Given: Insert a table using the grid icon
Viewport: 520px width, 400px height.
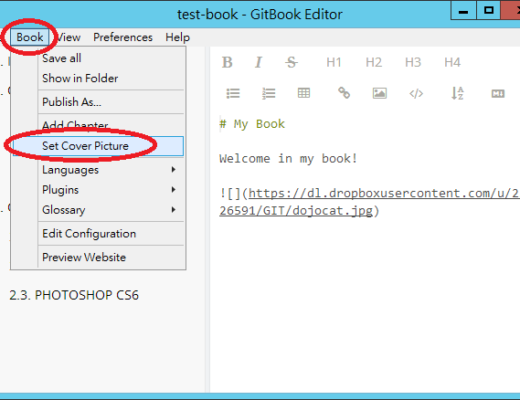Looking at the screenshot, I should [x=304, y=93].
